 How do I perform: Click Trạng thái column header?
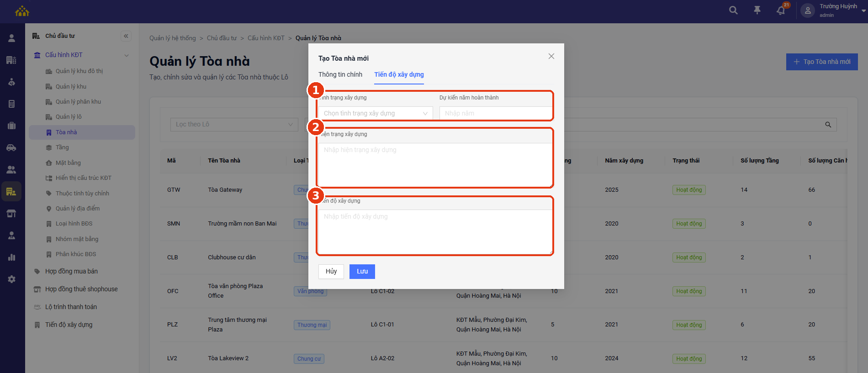[686, 161]
